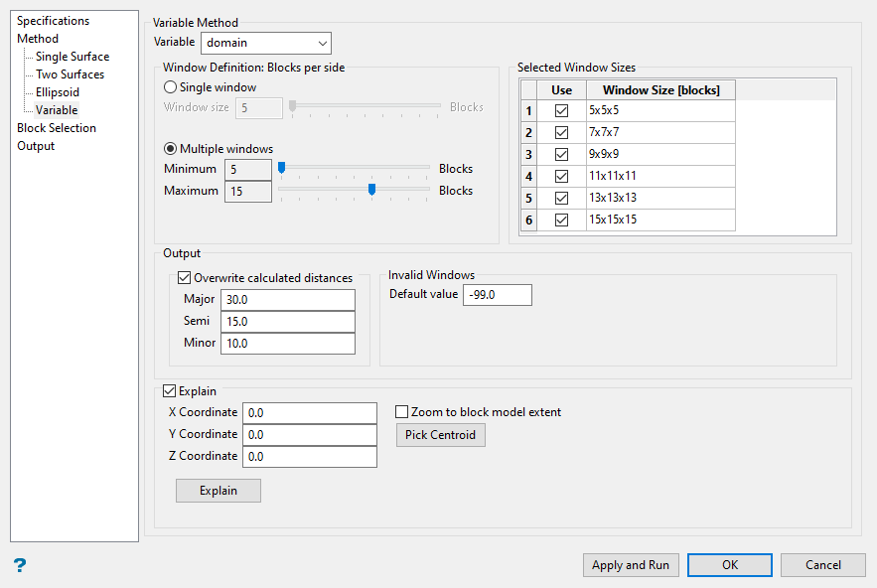Viewport: 877px width, 588px height.
Task: Enable the Explain checkbox
Action: 169,391
